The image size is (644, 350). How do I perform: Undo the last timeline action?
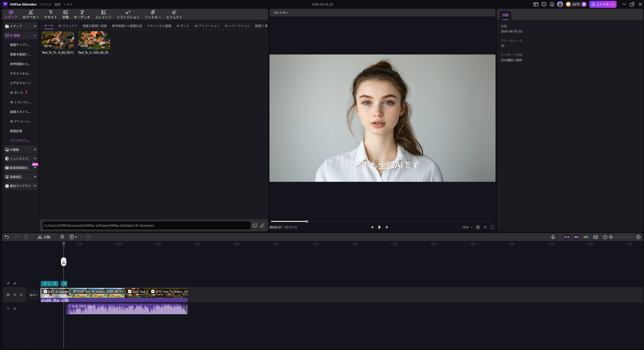click(x=7, y=237)
